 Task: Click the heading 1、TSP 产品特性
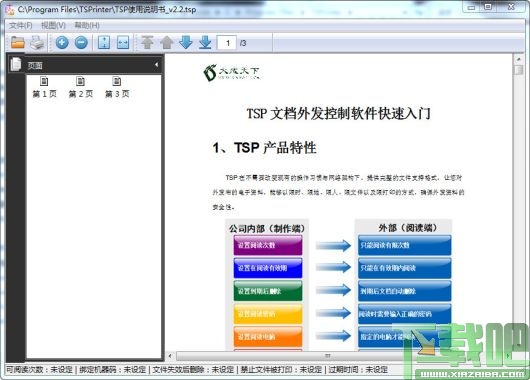tap(264, 148)
